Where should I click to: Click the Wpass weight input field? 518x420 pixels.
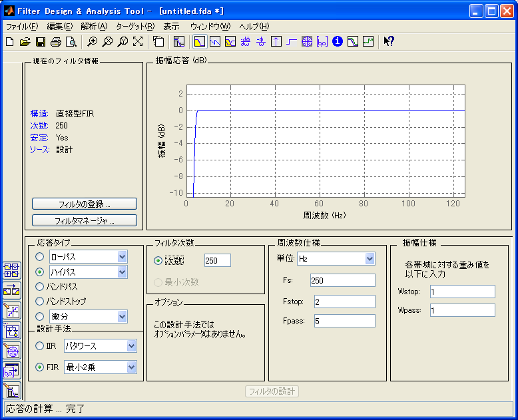[x=463, y=310]
